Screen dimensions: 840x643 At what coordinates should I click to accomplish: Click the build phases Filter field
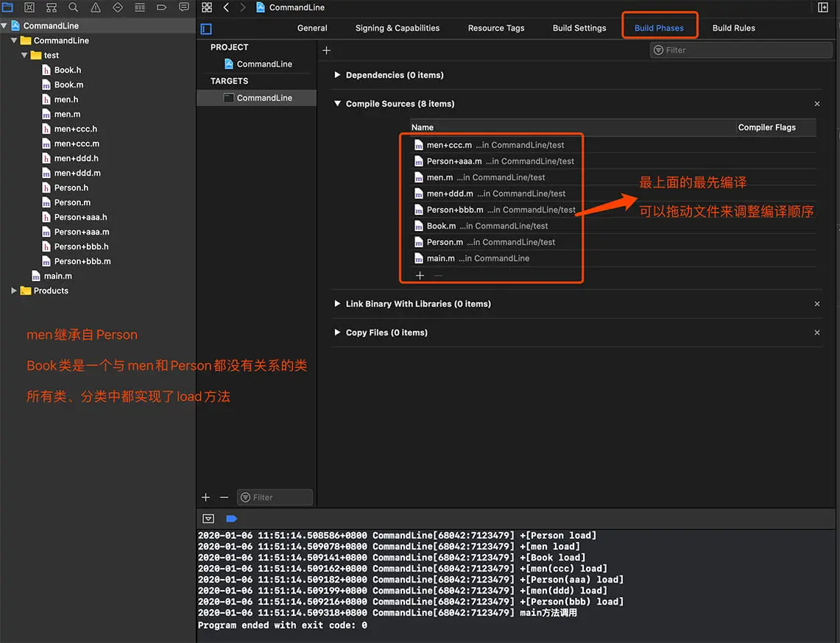(741, 50)
